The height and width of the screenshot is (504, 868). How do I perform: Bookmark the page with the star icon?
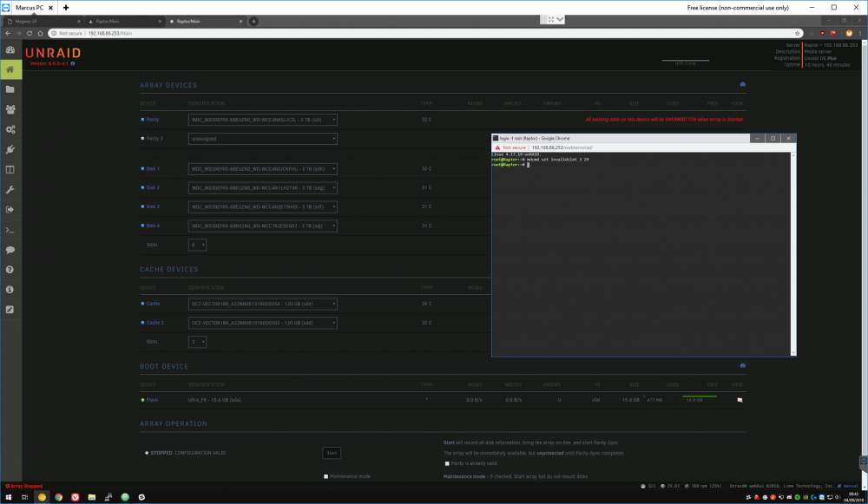click(x=797, y=33)
